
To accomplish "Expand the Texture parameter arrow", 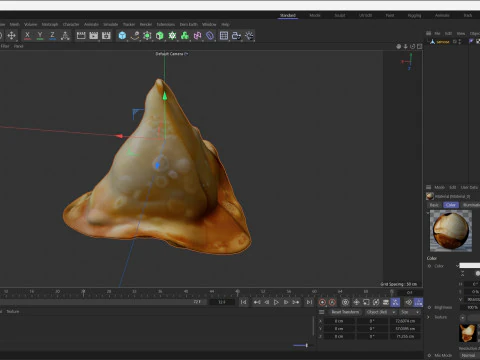I will pos(429,317).
